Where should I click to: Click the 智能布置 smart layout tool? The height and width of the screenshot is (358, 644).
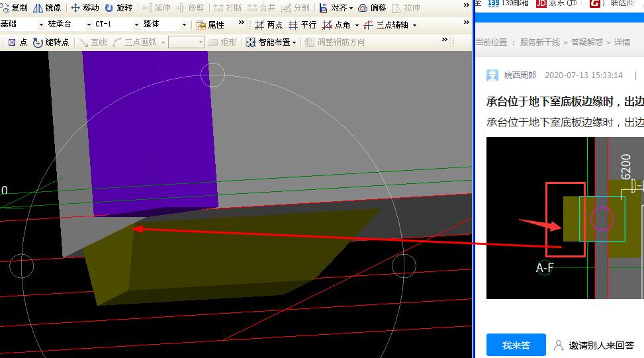click(x=268, y=42)
